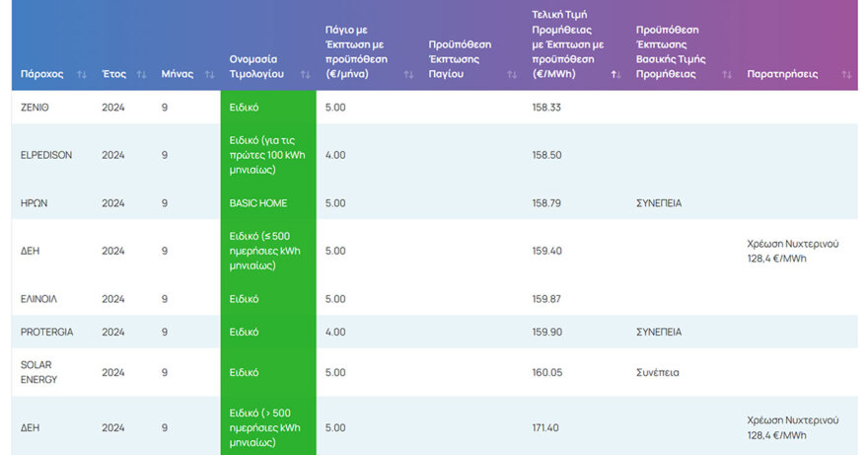The height and width of the screenshot is (455, 868).
Task: Select the ELPEDISON provider row
Action: pos(46,155)
